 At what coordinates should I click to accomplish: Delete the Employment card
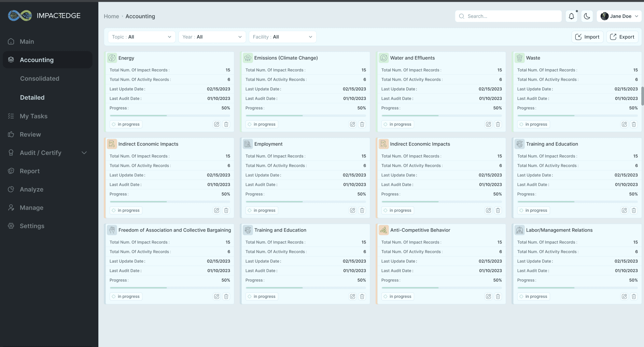tap(362, 210)
